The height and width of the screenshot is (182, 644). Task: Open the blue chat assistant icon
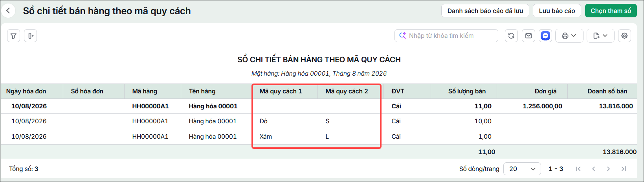545,36
